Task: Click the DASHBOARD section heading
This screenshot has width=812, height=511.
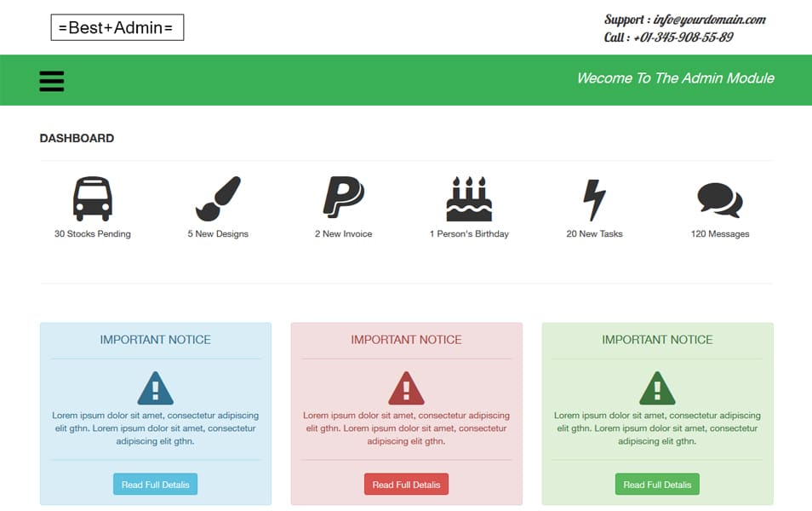Action: tap(77, 138)
